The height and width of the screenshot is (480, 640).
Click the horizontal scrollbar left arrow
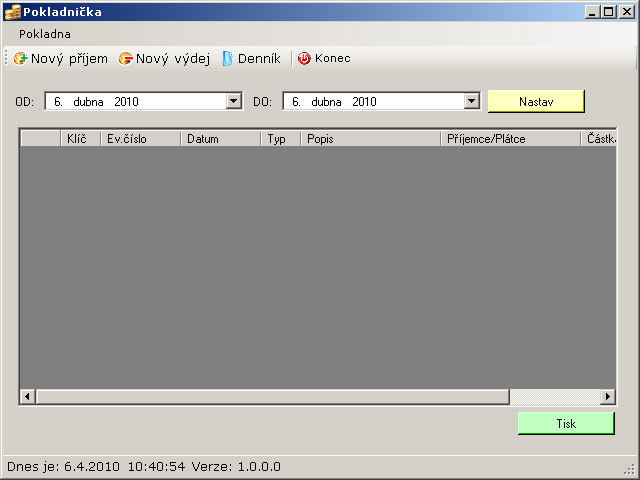[x=27, y=396]
